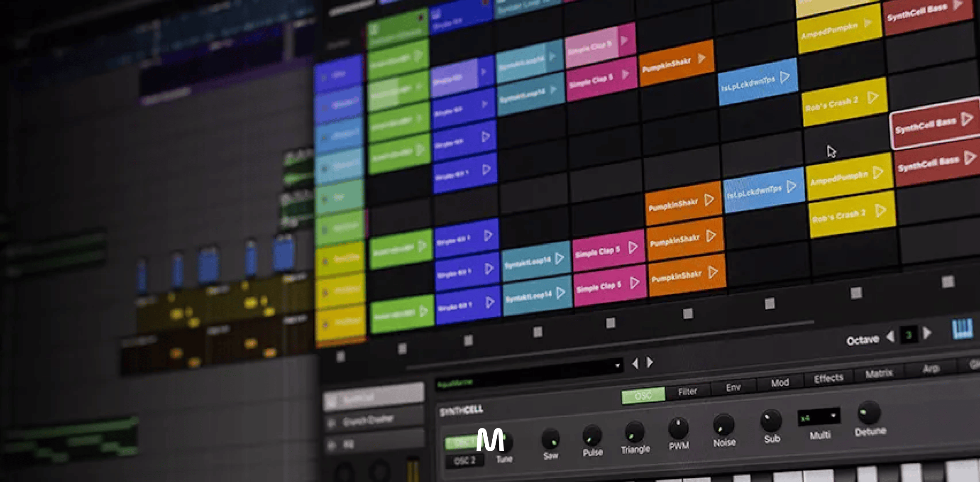Open the Multi x4 dropdown
The height and width of the screenshot is (482, 980).
tap(819, 417)
